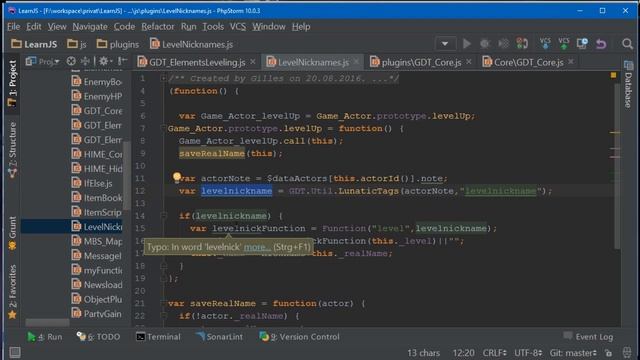Screen dimensions: 640x360
Task: Click tool windows quick access icon
Action: tap(15, 352)
